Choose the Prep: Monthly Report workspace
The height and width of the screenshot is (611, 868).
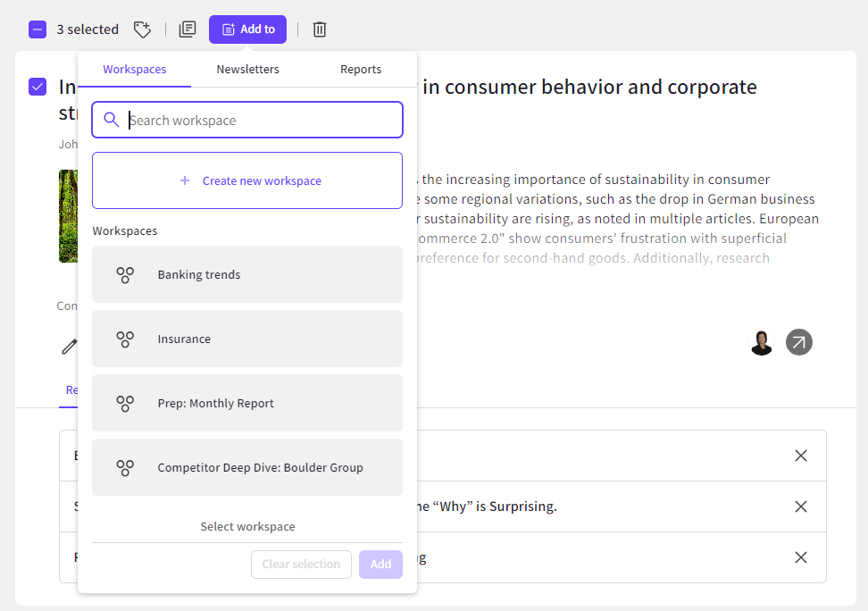coord(247,403)
